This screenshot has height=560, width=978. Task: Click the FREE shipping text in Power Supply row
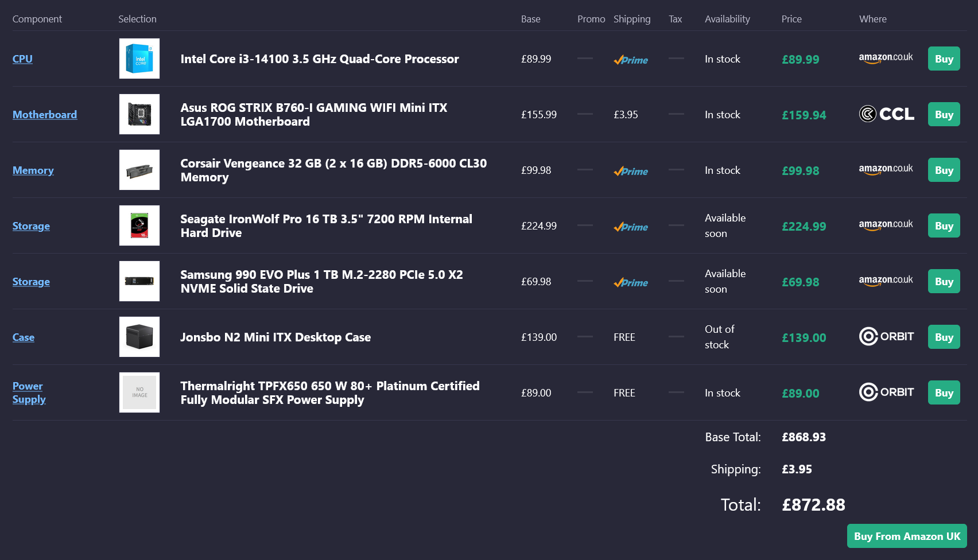coord(624,392)
